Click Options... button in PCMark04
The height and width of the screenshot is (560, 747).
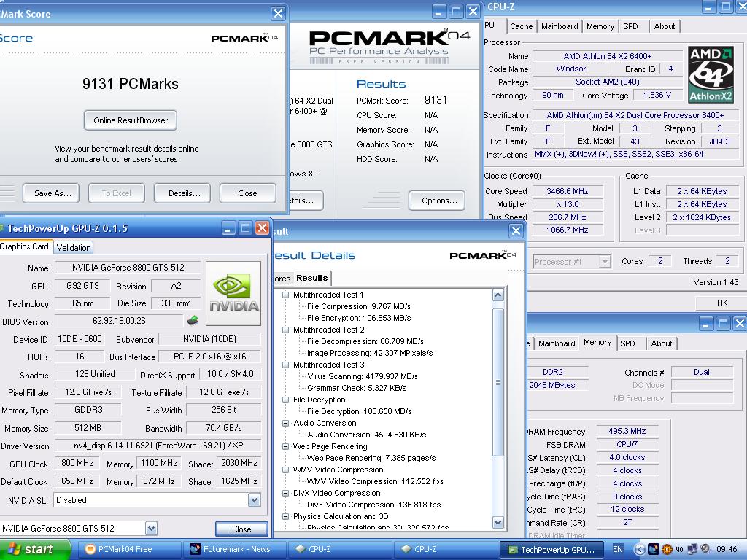point(437,201)
